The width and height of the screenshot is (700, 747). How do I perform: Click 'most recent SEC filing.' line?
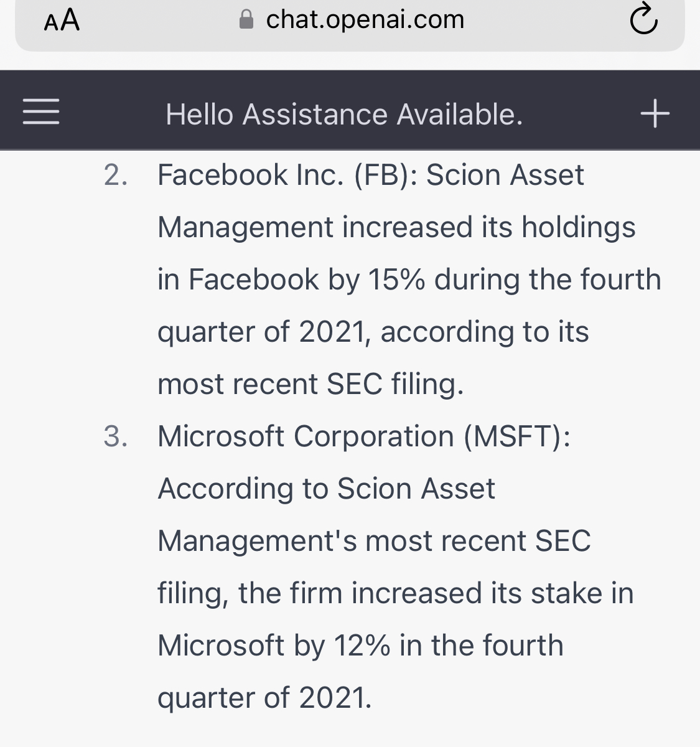[310, 384]
